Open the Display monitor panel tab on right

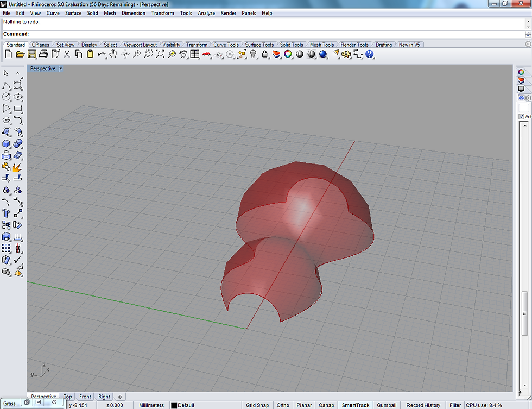click(x=521, y=89)
